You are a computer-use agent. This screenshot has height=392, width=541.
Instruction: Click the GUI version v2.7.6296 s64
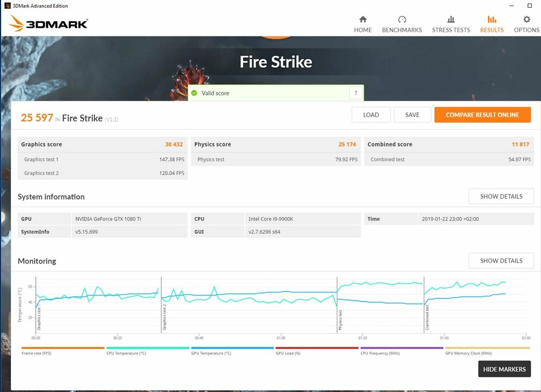(x=264, y=232)
